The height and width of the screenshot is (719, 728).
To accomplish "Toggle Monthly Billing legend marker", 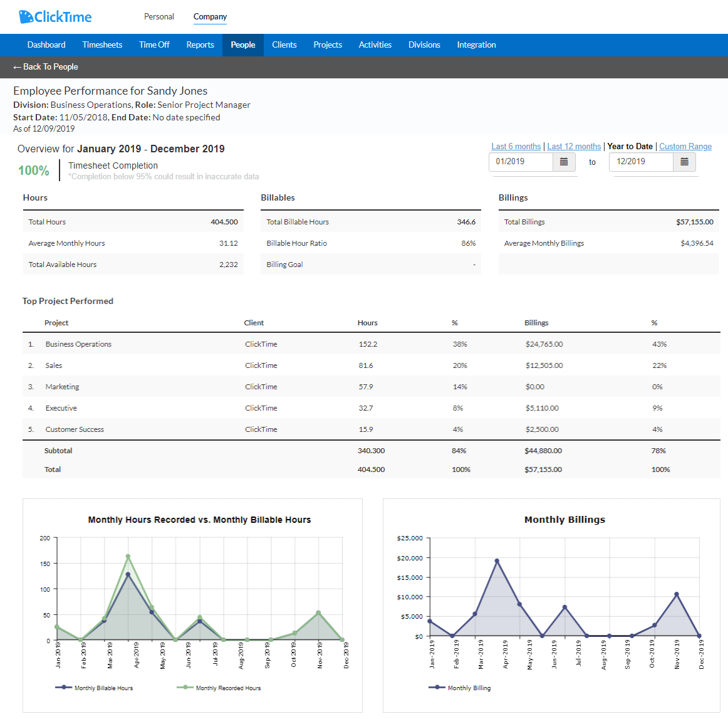I will click(437, 688).
